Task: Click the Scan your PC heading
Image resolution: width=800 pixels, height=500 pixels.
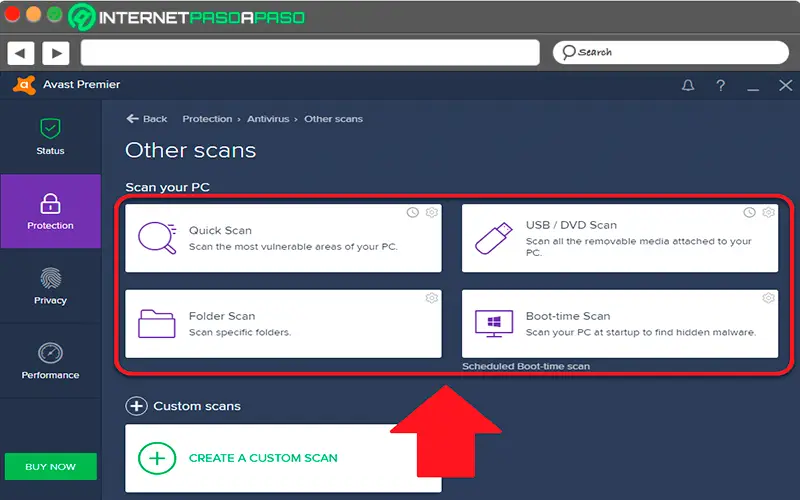Action: tap(167, 187)
